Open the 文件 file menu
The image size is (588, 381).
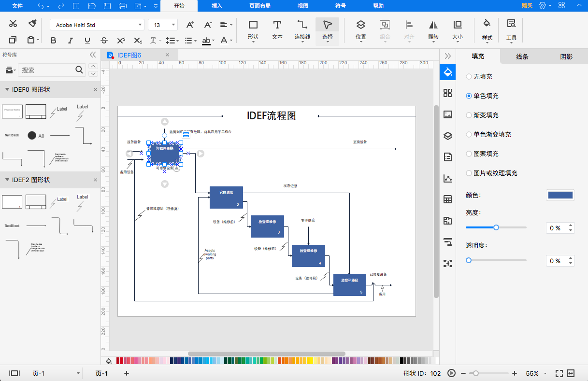17,6
